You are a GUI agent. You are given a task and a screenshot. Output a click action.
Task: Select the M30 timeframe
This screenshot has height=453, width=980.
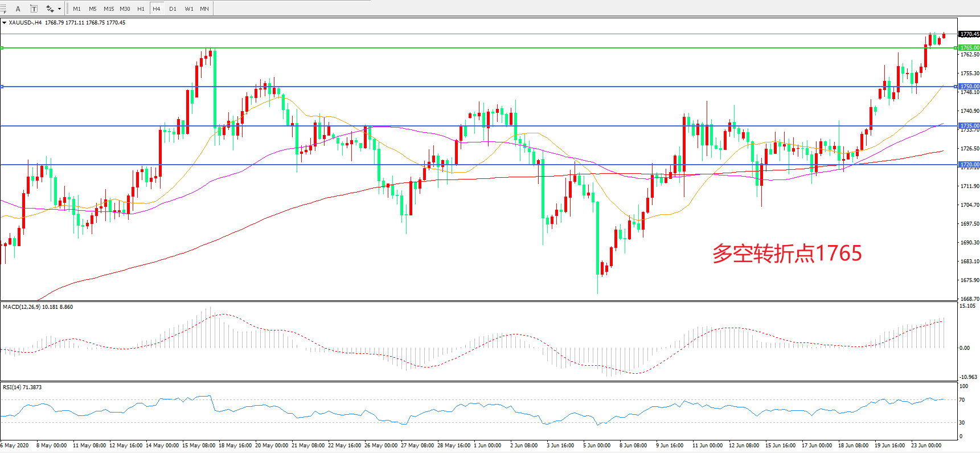coord(125,9)
